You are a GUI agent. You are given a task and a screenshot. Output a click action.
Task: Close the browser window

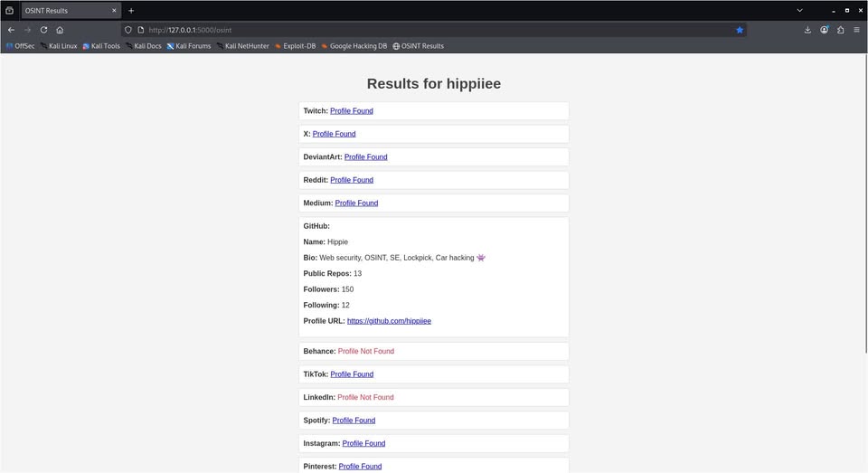pyautogui.click(x=860, y=11)
